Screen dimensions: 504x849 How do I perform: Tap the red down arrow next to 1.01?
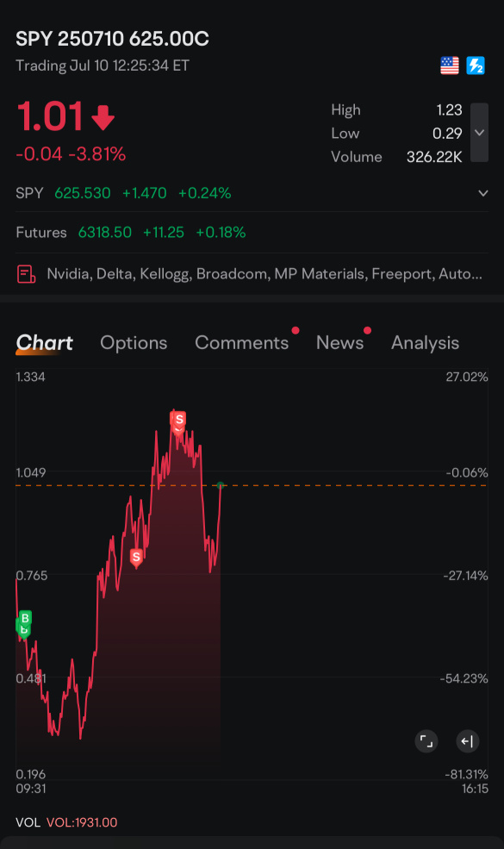(103, 117)
